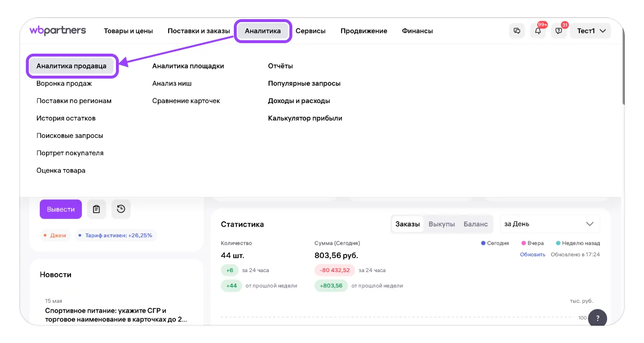Screen dimensions: 644x343
Task: Click the clipboard report icon beside Вывести
Action: [97, 209]
